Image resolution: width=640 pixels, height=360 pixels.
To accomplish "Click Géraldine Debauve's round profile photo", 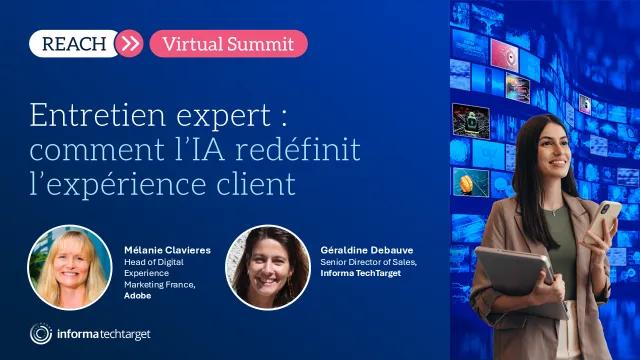I will tap(268, 267).
